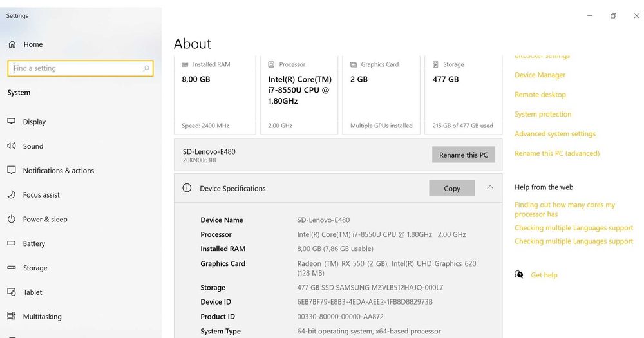Click the Device ID value 6EB7BF79-E8B3-4EDA-AEE2-1FB8D882973B
644x338 pixels.
[365, 301]
